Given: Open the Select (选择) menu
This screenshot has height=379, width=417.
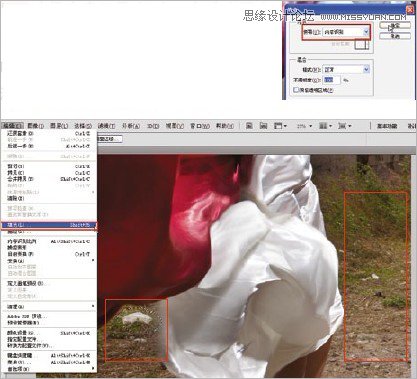Looking at the screenshot, I should (x=83, y=126).
